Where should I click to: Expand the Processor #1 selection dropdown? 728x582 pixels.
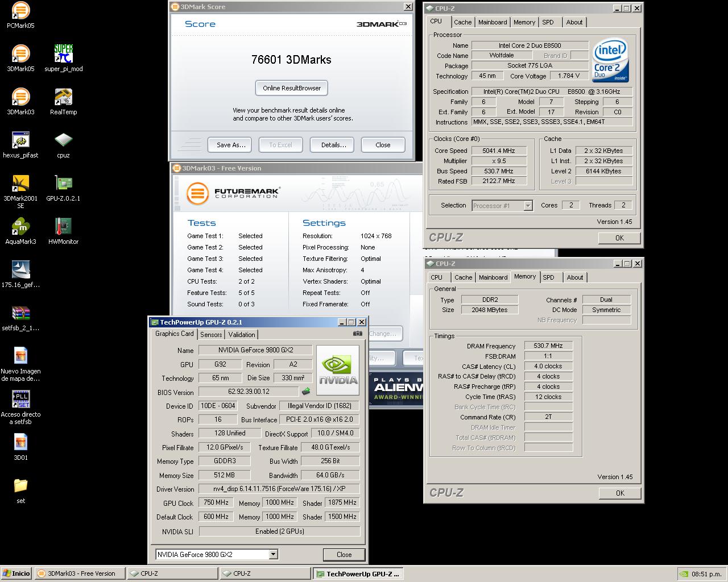click(x=528, y=206)
